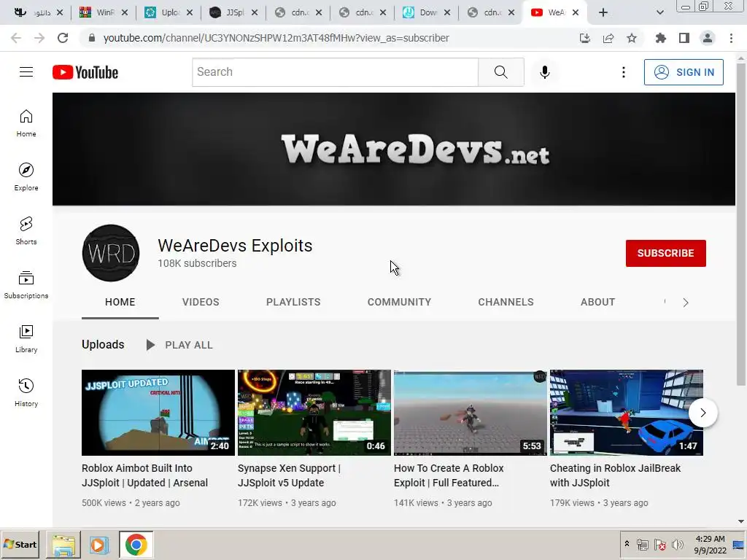Viewport: 747px width, 560px height.
Task: Play the 0:46 Synapse Xen thumbnail
Action: click(x=314, y=413)
